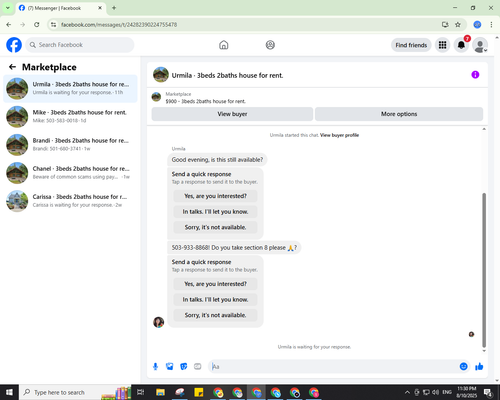Click the Facebook logo

pos(14,45)
